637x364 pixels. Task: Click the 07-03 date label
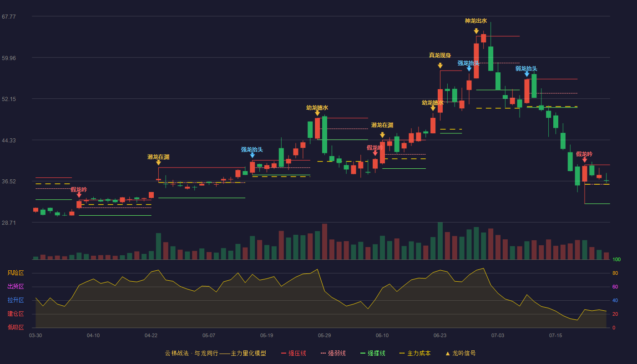(498, 335)
